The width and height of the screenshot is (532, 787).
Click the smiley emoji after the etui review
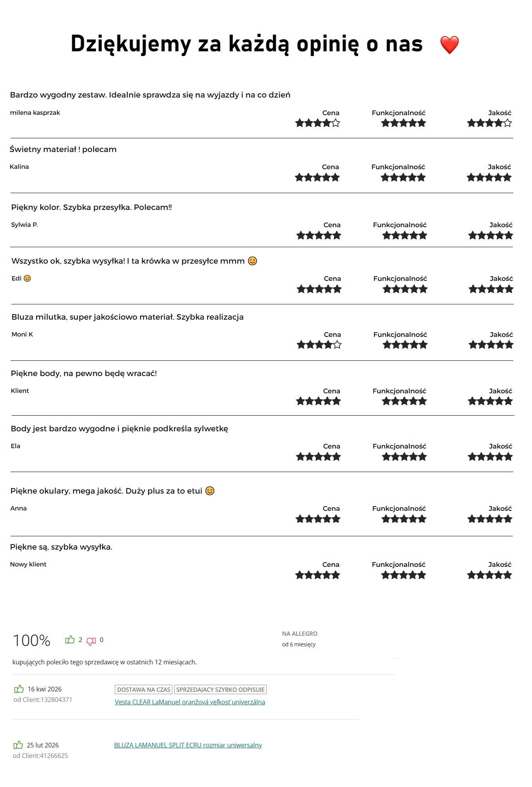click(x=210, y=491)
